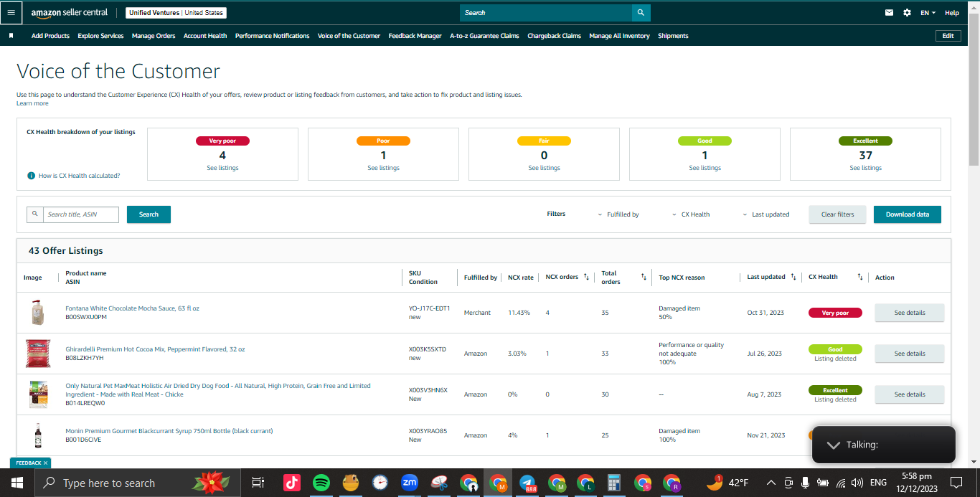Viewport: 980px width, 497px height.
Task: See details for Ghirardelli Hot Cocoa Mix
Action: point(909,354)
